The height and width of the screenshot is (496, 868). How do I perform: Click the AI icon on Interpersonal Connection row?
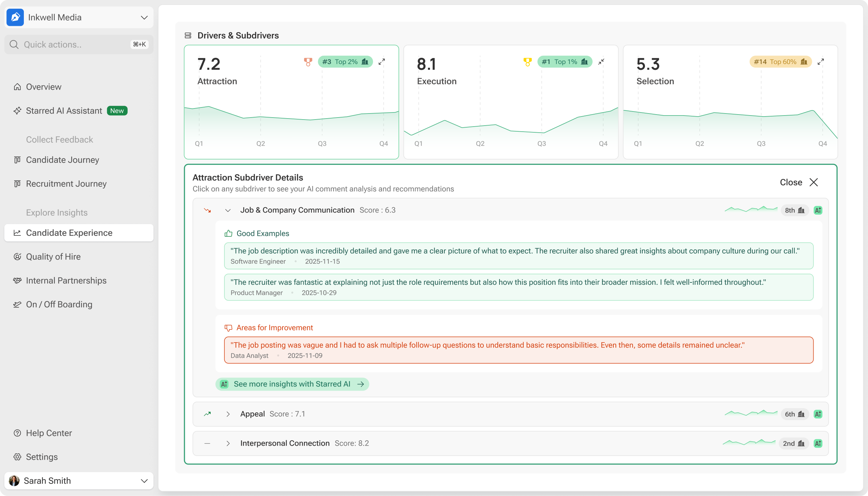pyautogui.click(x=818, y=443)
